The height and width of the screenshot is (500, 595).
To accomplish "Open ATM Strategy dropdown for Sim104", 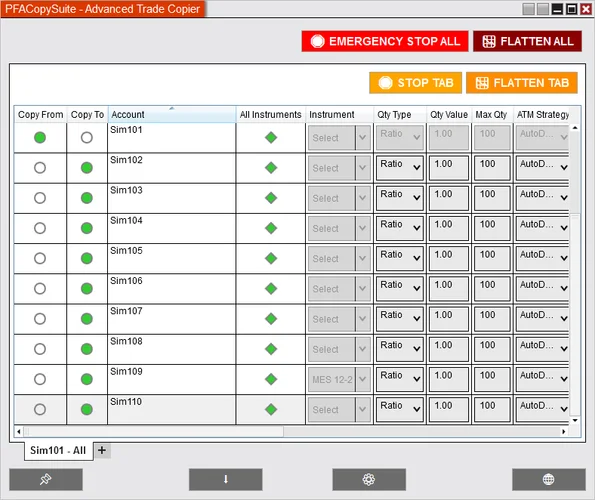I will pos(543,228).
